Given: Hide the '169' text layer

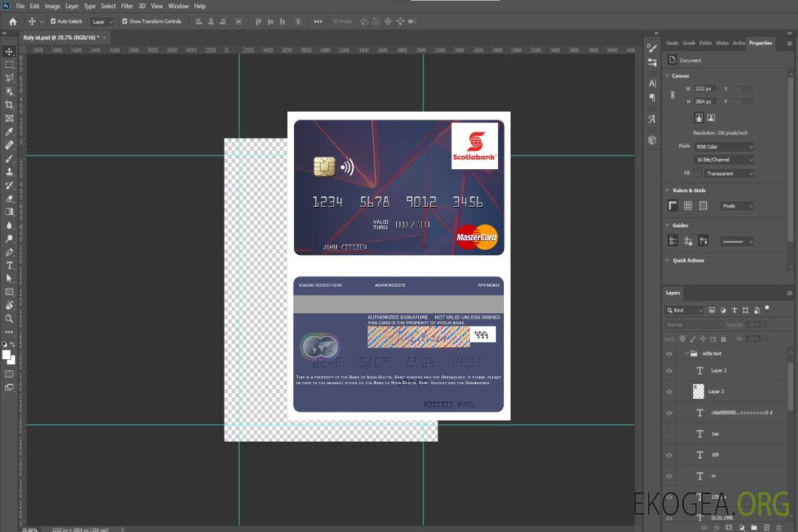Looking at the screenshot, I should point(669,455).
